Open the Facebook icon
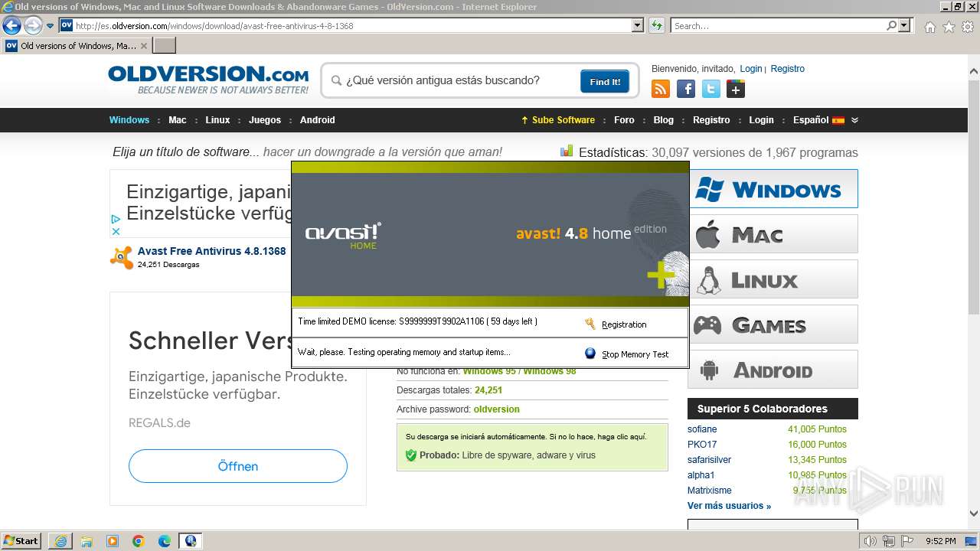The image size is (980, 551). point(686,90)
